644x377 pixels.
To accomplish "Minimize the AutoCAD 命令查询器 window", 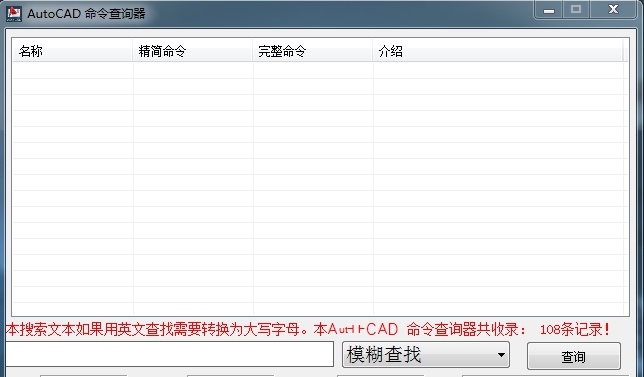I will (549, 10).
